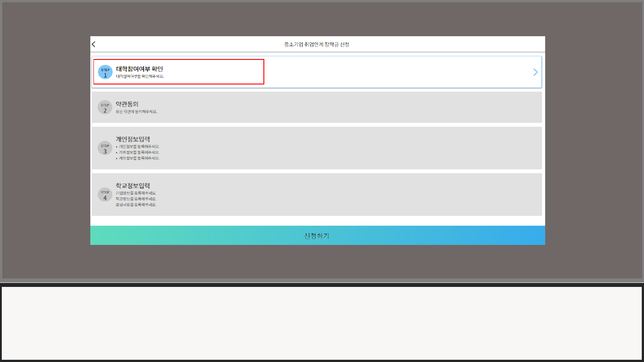Click the '증빙서류를 등록해주세요.' line in Step 4
This screenshot has height=362, width=644.
[136, 205]
